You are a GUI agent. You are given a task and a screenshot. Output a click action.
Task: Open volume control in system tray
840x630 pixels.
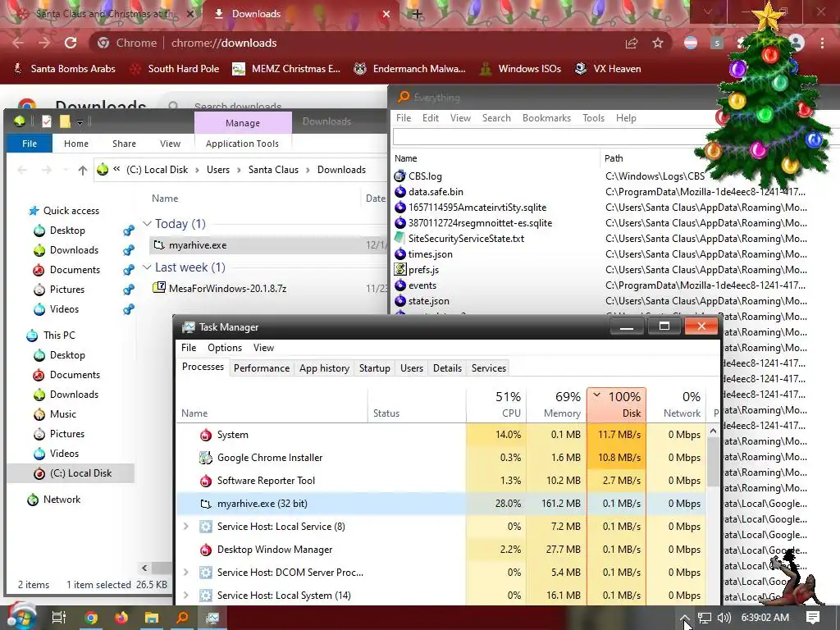coord(724,618)
